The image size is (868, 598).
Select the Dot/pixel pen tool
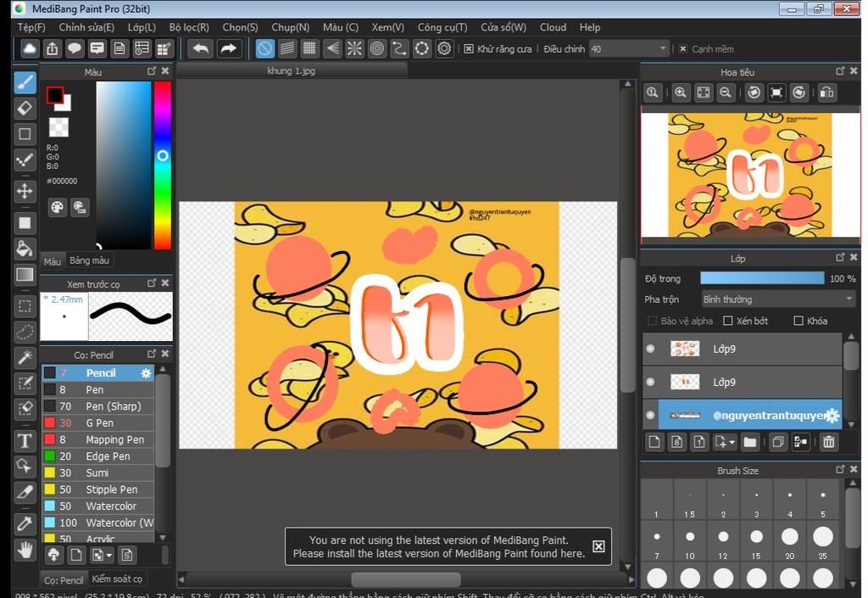(x=25, y=160)
